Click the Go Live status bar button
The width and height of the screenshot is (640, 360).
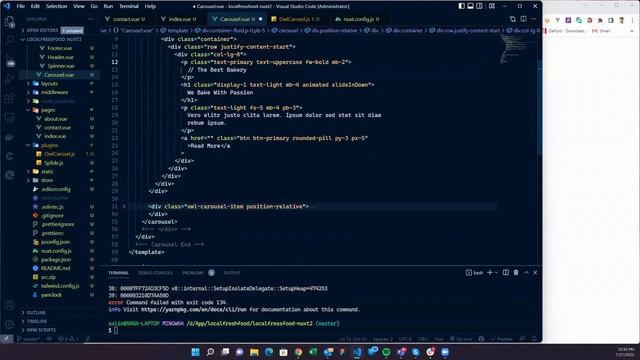461,339
